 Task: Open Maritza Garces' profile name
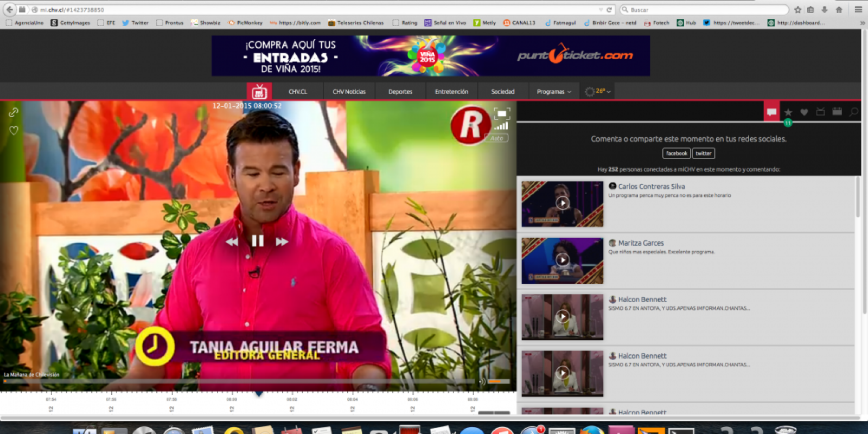pos(641,243)
